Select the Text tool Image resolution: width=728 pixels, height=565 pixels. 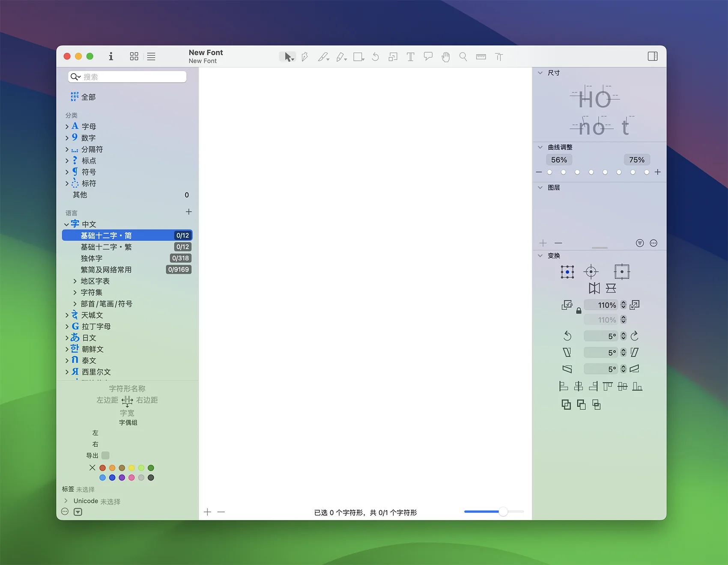(410, 56)
